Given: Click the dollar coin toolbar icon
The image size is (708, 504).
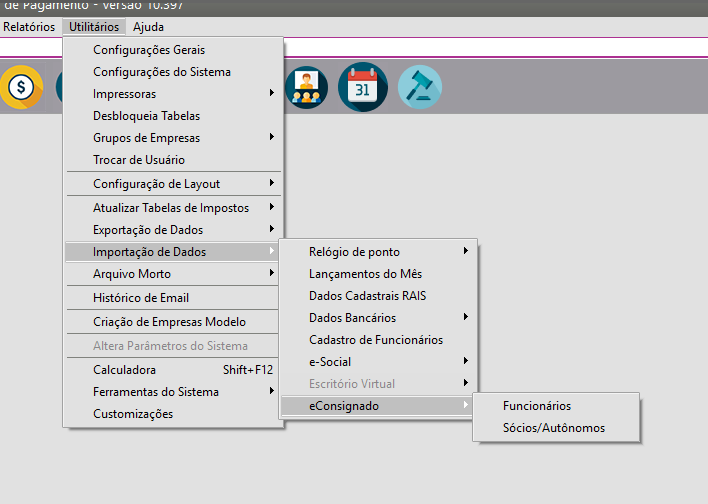Looking at the screenshot, I should pos(21,87).
